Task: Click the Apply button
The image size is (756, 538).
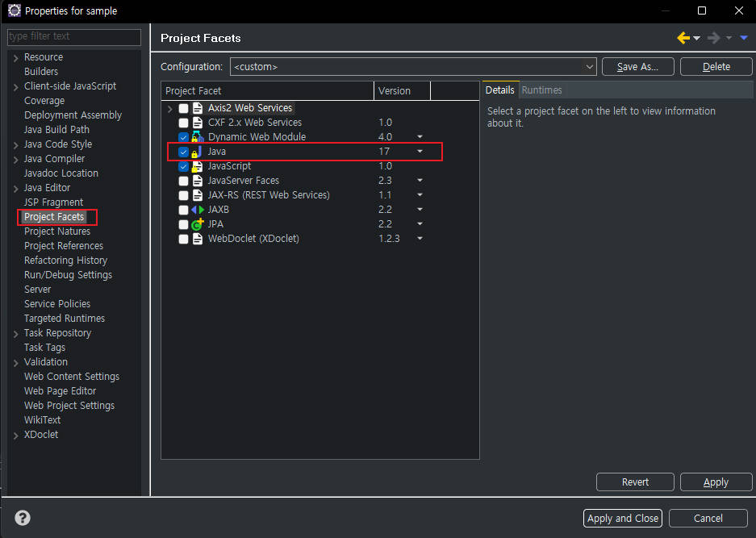Action: click(x=716, y=482)
